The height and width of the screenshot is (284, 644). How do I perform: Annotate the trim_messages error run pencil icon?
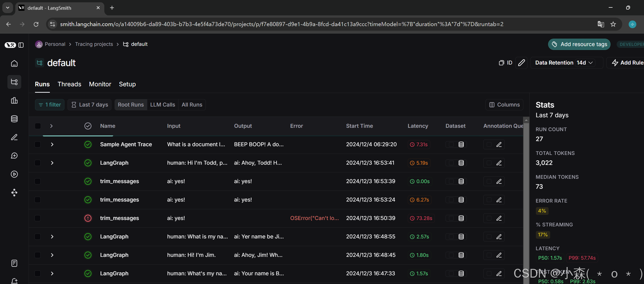click(499, 218)
